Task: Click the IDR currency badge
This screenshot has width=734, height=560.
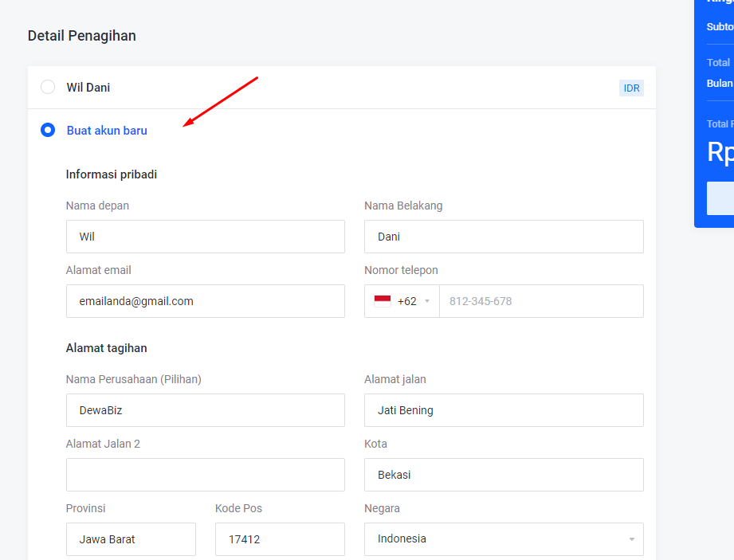Action: (x=631, y=88)
